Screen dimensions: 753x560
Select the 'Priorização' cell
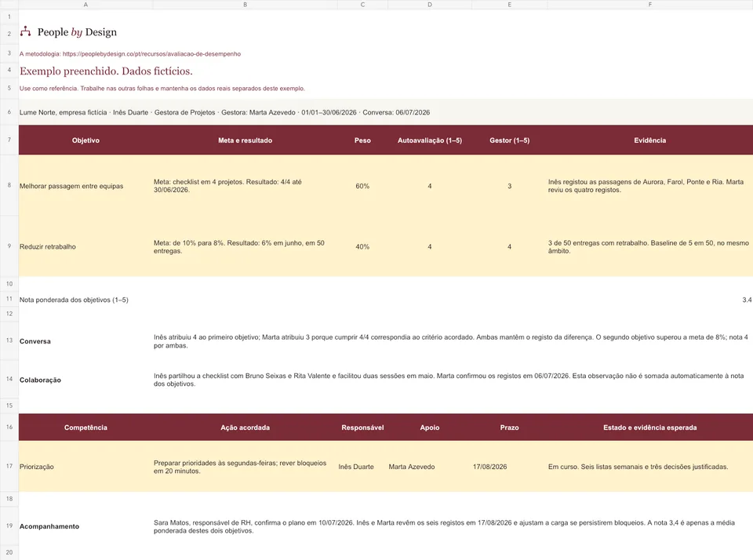pos(85,467)
